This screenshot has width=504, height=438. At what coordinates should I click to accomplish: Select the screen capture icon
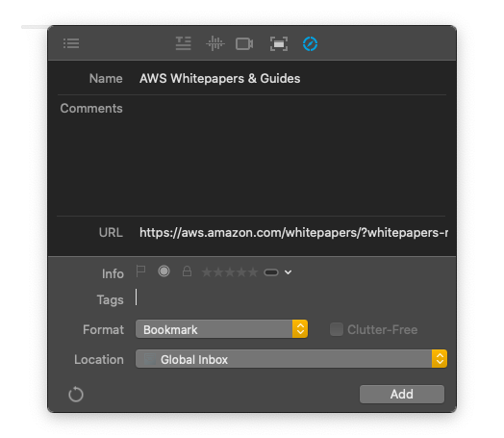[x=279, y=43]
